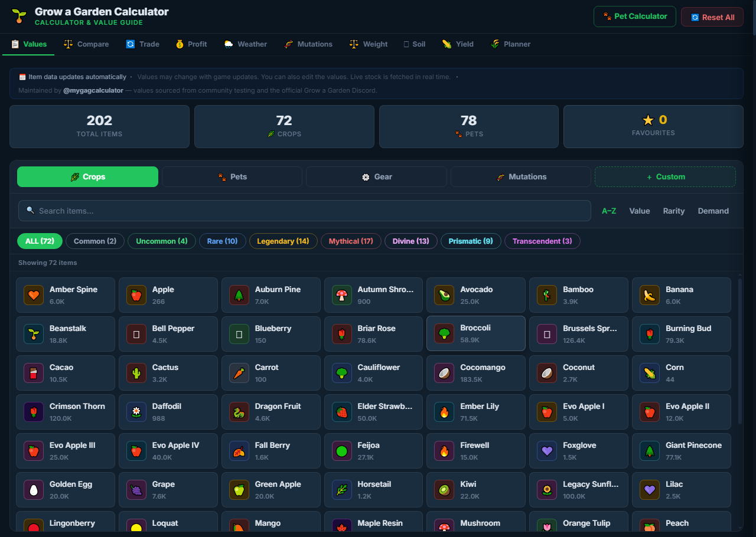Switch to the Mutations nav tab
Viewport: 756px width, 537px height.
[308, 44]
